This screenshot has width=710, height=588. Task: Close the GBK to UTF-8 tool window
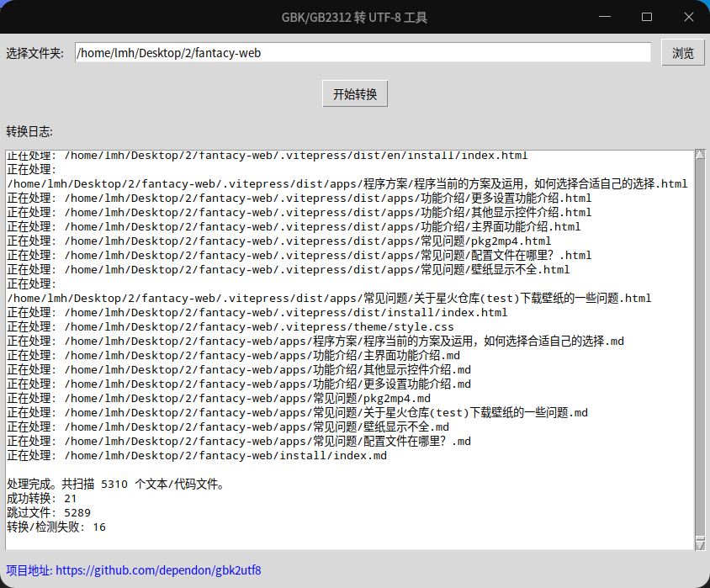pos(688,17)
